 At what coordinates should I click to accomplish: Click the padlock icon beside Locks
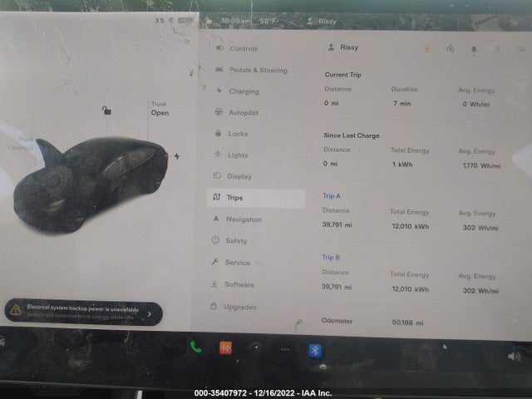click(218, 133)
